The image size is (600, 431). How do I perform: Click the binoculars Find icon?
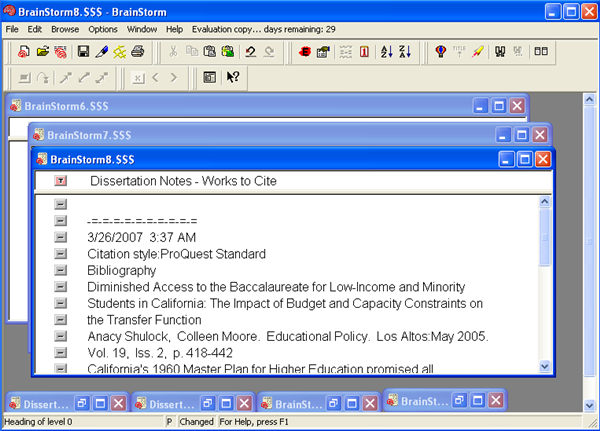coord(500,51)
